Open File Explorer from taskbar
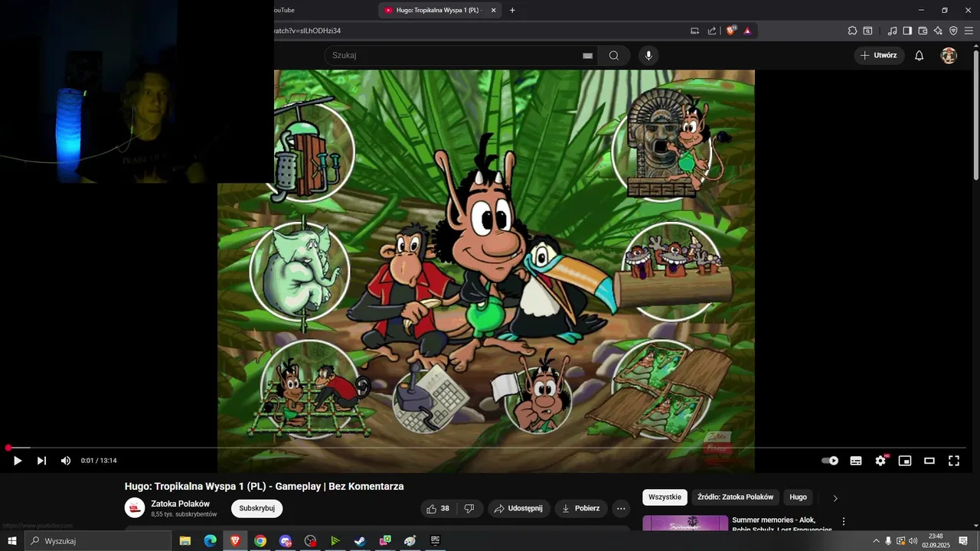Screen dimensions: 980x551 (185, 541)
